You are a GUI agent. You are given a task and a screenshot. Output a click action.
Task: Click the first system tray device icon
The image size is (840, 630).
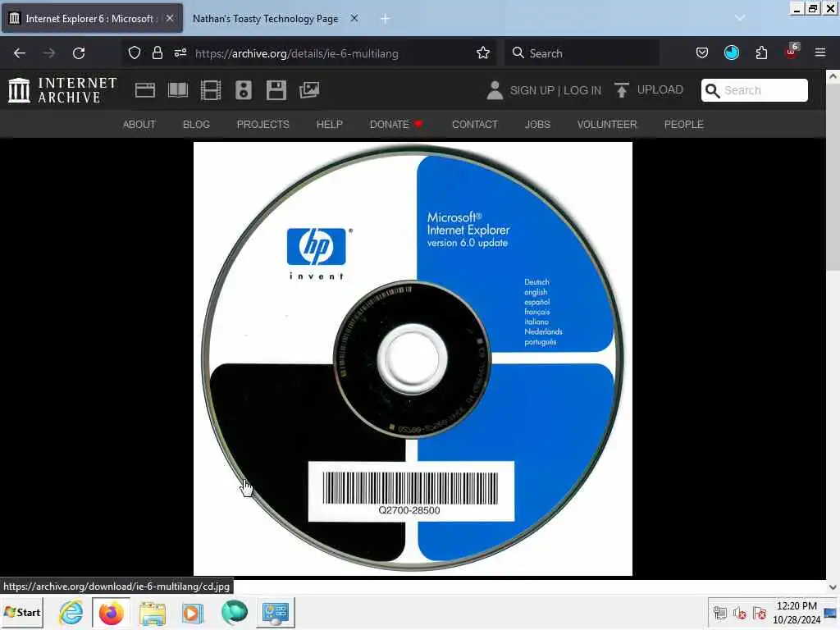point(720,613)
